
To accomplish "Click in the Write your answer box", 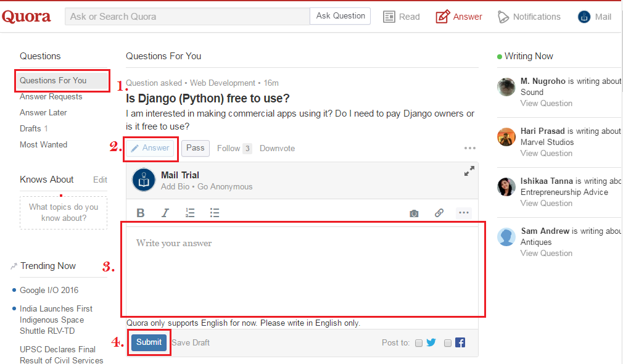I will [302, 271].
